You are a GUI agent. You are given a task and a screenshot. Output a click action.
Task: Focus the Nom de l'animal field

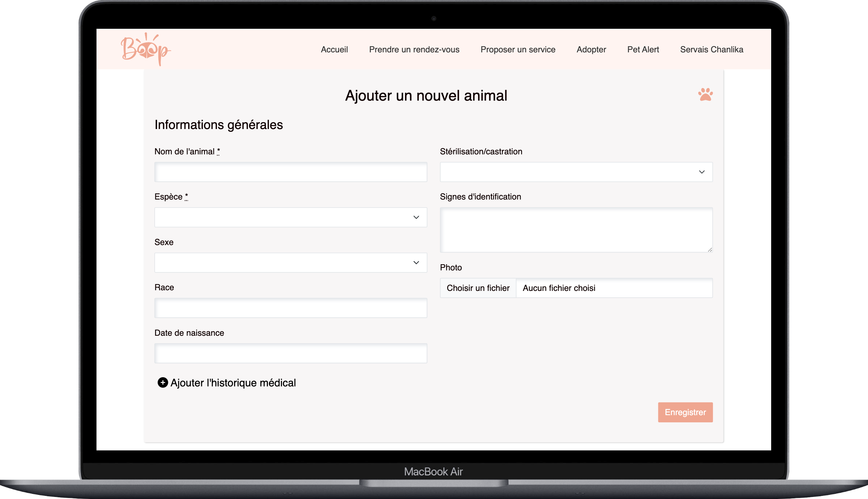click(x=290, y=172)
